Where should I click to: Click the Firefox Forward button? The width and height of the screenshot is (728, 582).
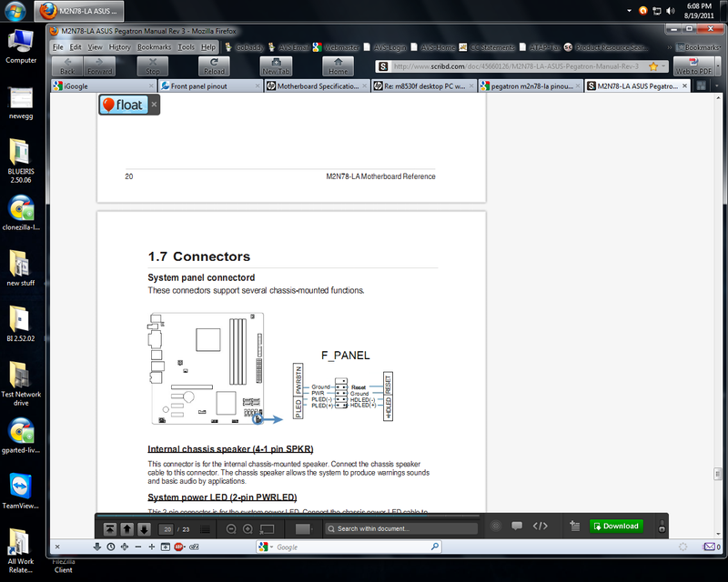[99, 65]
